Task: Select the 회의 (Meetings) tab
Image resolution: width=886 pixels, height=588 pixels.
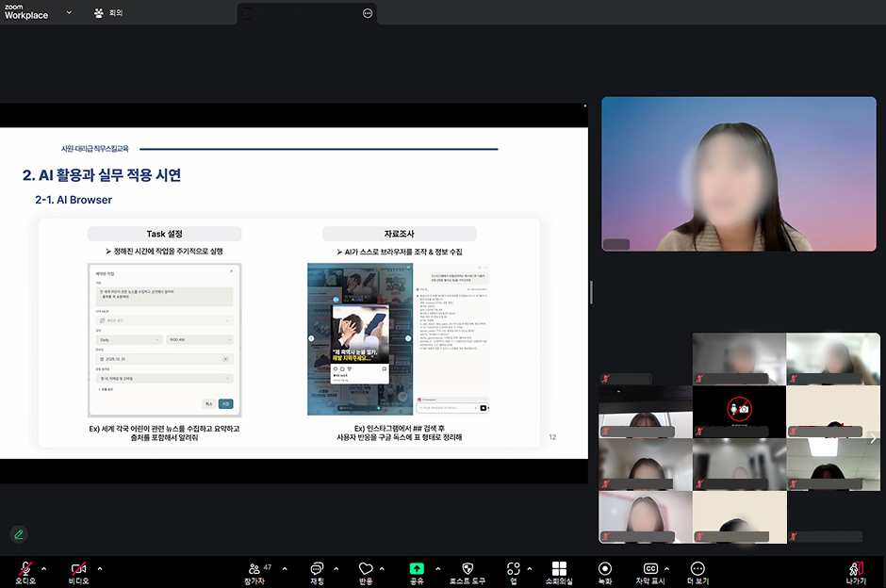Action: 108,13
